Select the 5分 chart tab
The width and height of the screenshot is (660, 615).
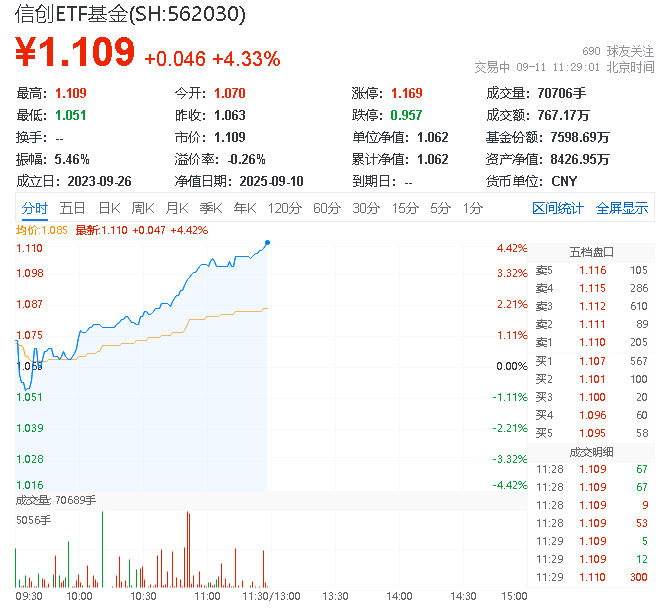click(x=440, y=208)
